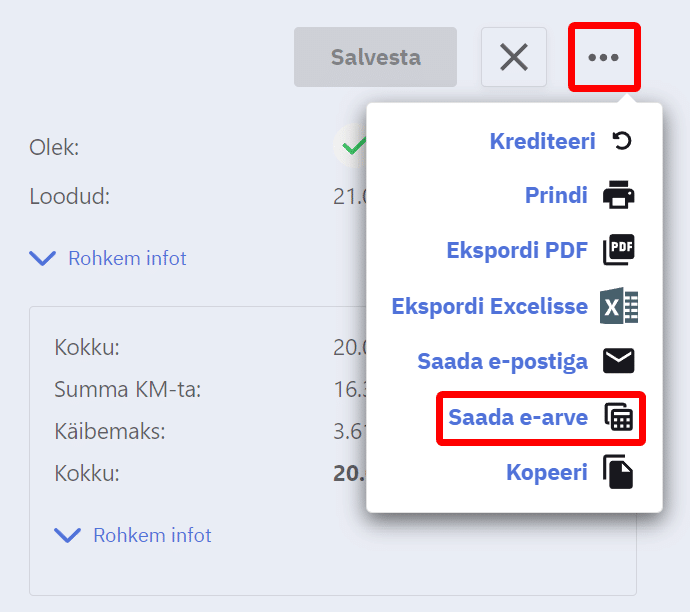This screenshot has width=690, height=612.
Task: Click the envelope e-mail icon
Action: point(619,361)
